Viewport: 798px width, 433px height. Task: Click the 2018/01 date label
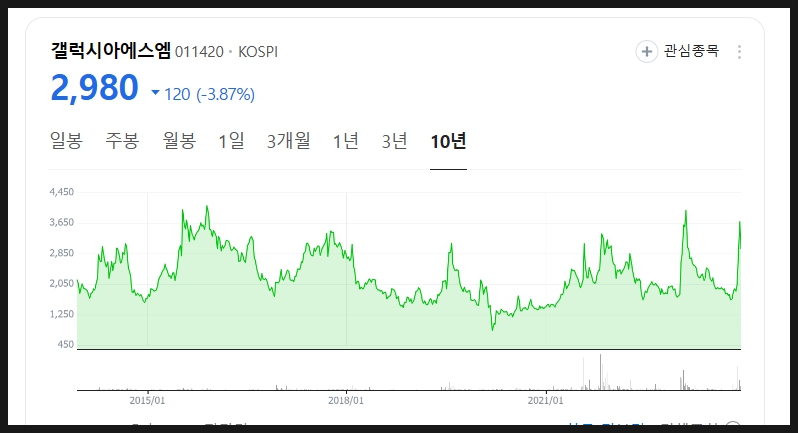point(346,400)
